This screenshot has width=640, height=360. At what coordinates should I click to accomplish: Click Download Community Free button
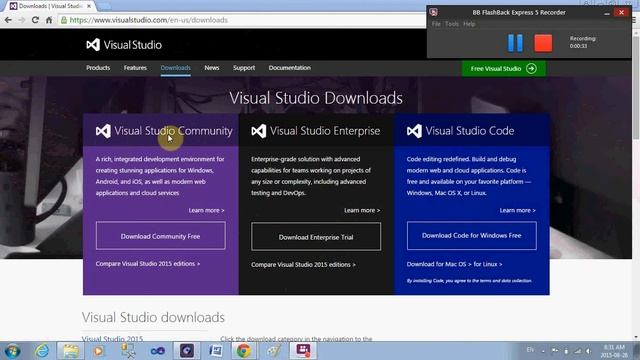click(160, 236)
